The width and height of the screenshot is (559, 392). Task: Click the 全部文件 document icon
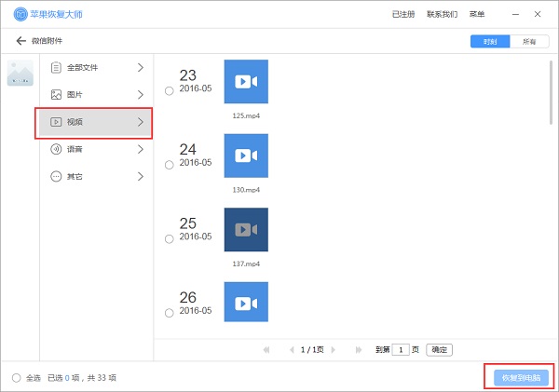click(x=56, y=67)
